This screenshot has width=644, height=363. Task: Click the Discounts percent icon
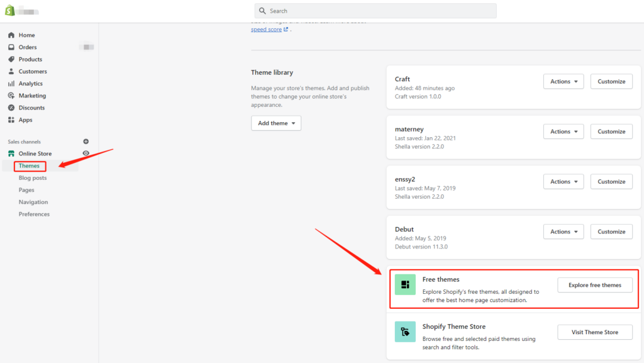point(11,108)
